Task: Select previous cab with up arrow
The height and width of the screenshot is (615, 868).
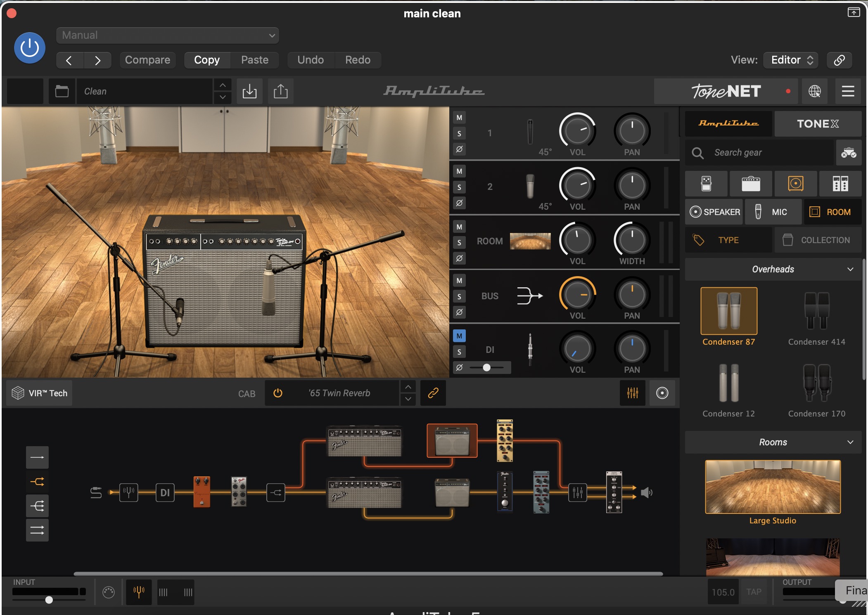Action: (x=408, y=387)
